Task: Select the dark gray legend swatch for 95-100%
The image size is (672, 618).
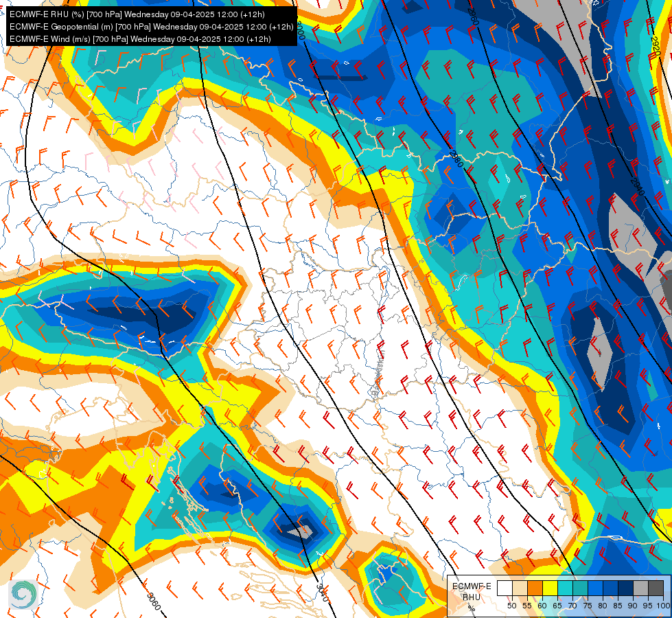Action: point(656,588)
